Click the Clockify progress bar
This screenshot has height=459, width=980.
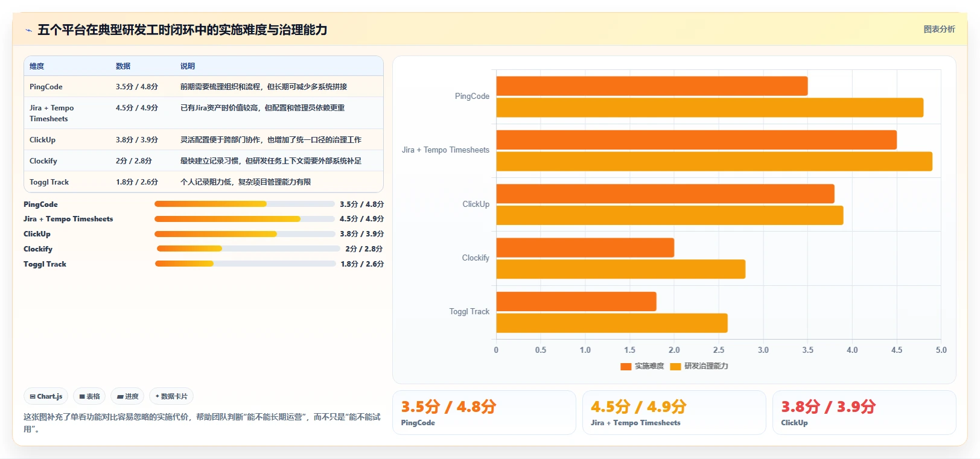coord(248,248)
